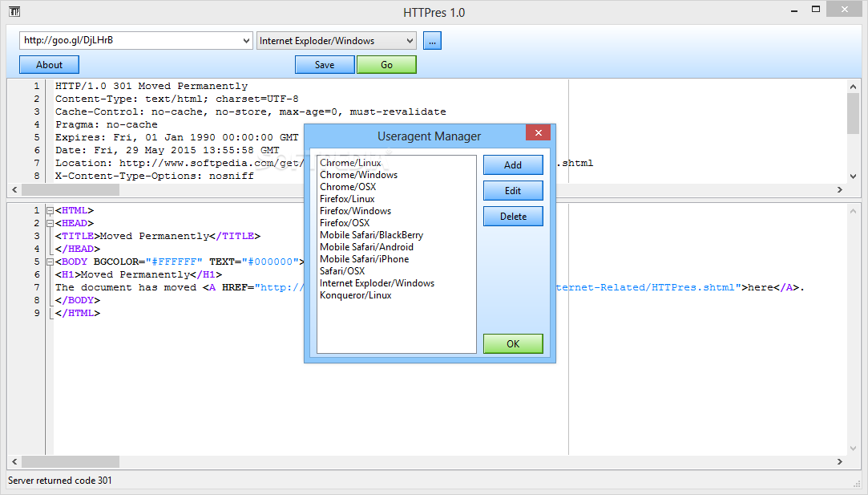Select Chrome/Linux in the useragent list
This screenshot has height=495, width=868.
coord(350,163)
